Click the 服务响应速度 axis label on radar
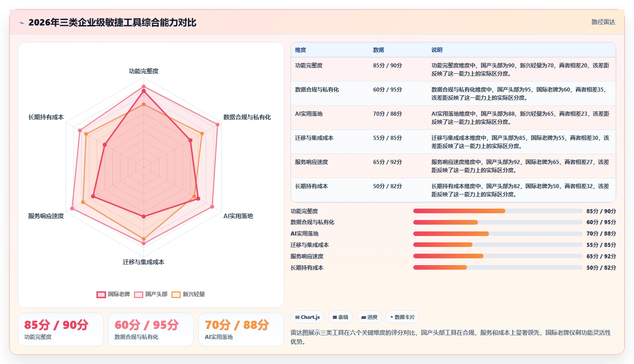634x364 pixels. pyautogui.click(x=46, y=216)
